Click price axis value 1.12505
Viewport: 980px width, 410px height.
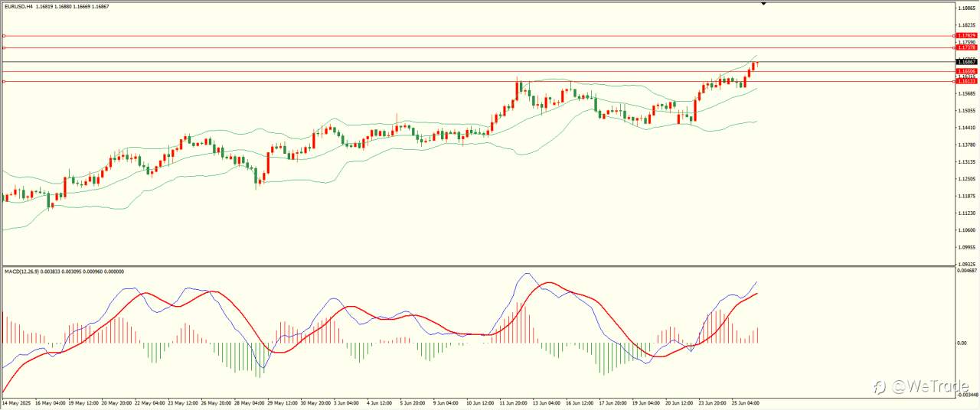pyautogui.click(x=966, y=179)
